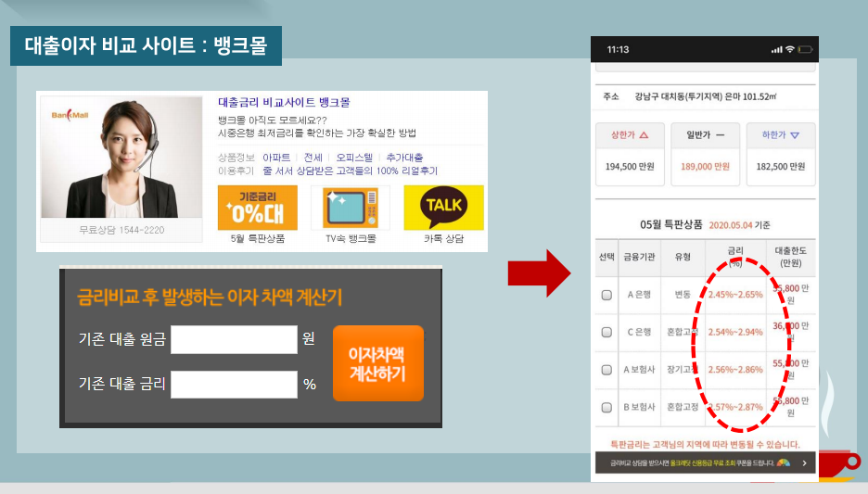Screen dimensions: 868x494
Task: Click the 이자차액 계산하기 orange button
Action: (378, 363)
